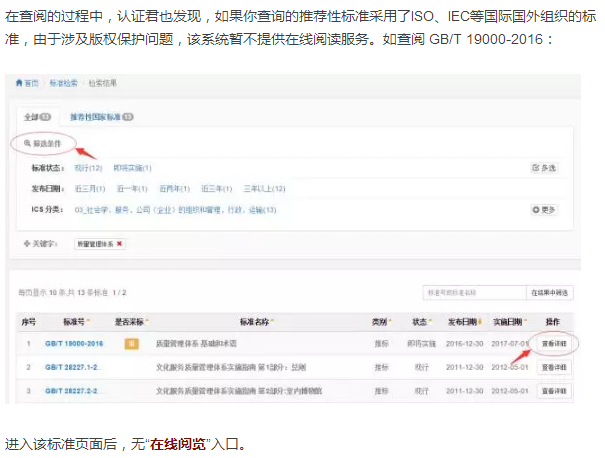Screen dimensions: 605x458
Task: Filter publish date by 三年以上(12)
Action: [265, 188]
